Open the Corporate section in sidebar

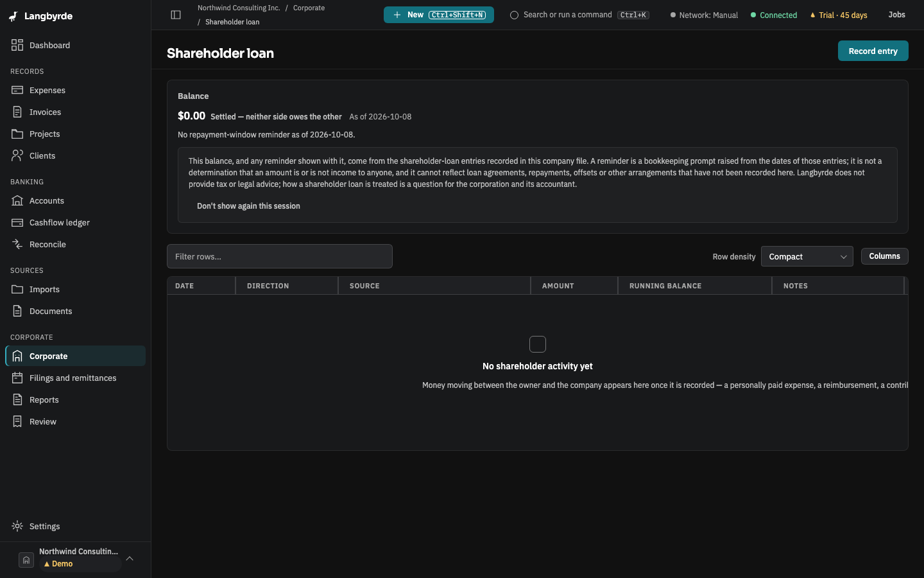click(x=76, y=356)
